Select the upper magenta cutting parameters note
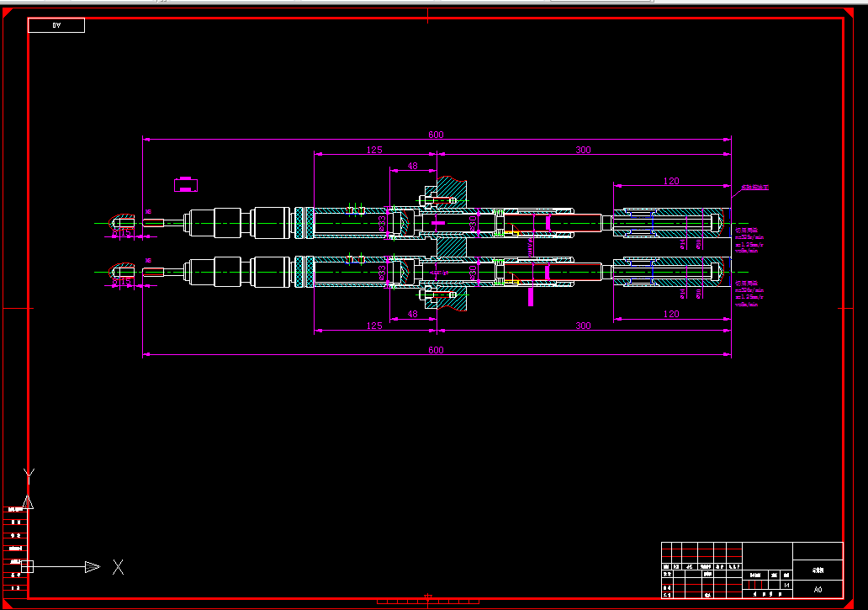The width and height of the screenshot is (868, 610). 749,241
